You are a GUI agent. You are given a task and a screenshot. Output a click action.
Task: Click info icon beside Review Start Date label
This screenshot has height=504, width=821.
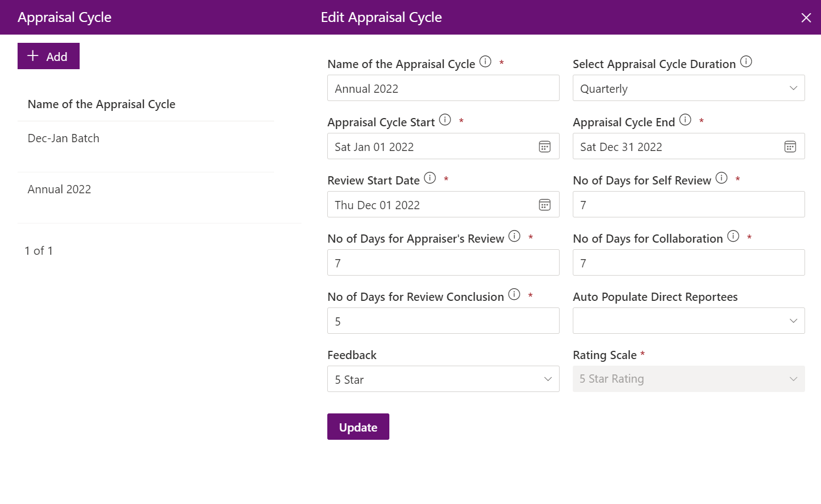(430, 178)
